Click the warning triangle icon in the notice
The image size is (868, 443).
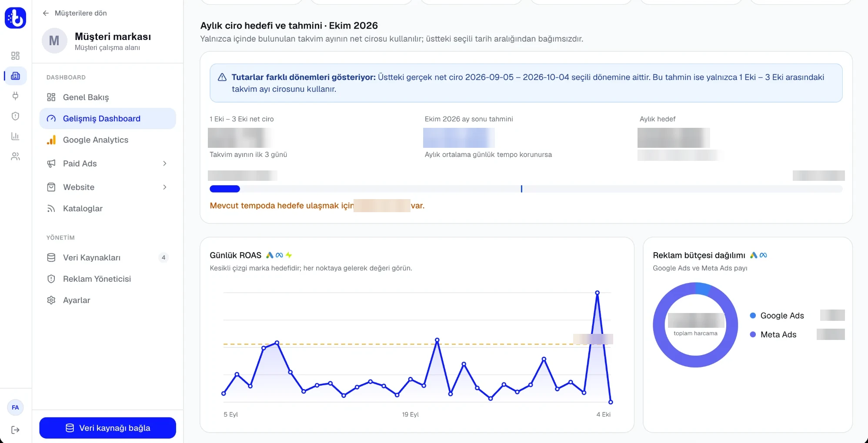click(x=222, y=77)
